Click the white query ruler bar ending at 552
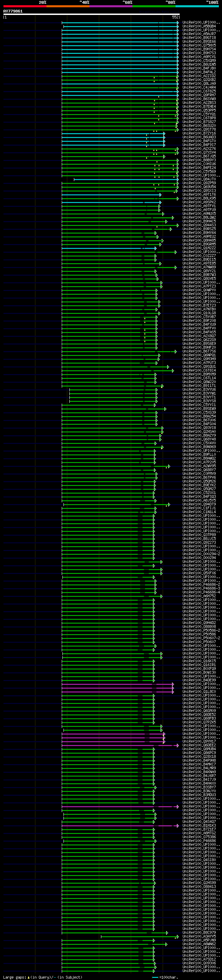The width and height of the screenshot is (222, 980). 91,14
